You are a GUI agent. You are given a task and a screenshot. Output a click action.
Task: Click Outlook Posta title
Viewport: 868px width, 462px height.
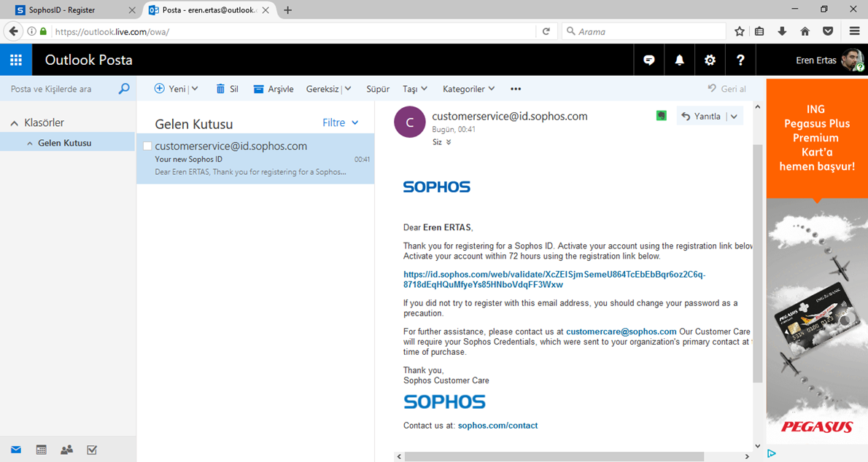point(88,60)
